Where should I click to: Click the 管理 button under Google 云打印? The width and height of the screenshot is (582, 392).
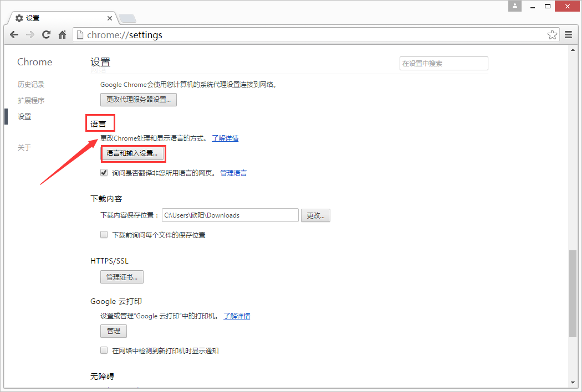pyautogui.click(x=114, y=331)
